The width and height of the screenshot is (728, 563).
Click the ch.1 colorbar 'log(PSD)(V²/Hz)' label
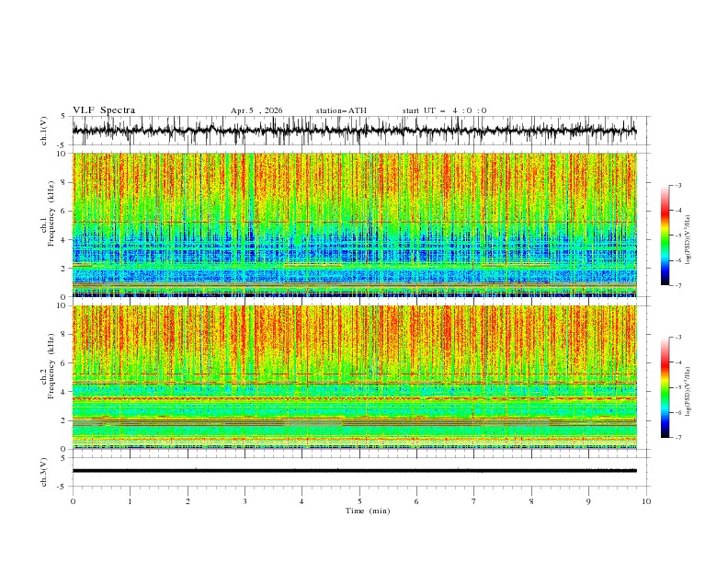point(688,240)
